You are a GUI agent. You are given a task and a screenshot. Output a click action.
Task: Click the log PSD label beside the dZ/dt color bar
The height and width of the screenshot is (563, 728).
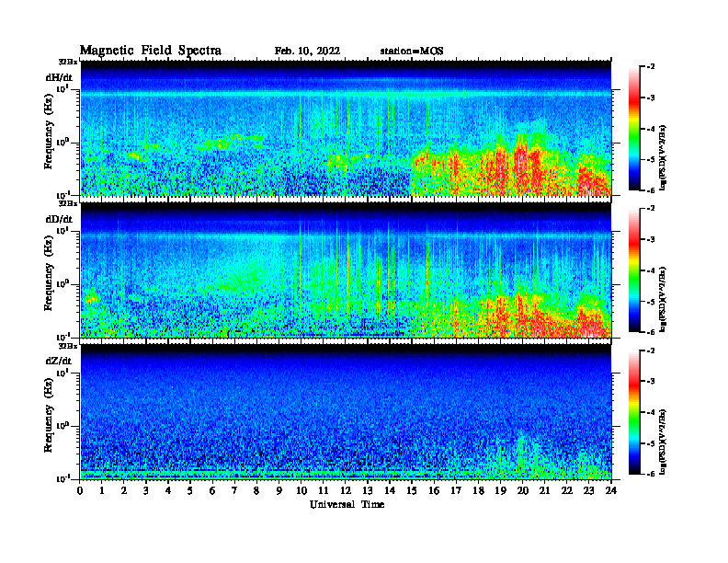coord(663,442)
